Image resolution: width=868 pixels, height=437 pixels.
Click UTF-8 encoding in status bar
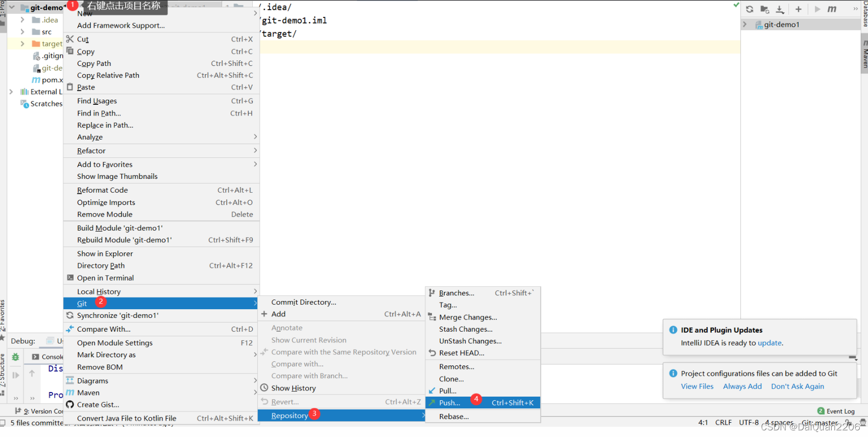[x=749, y=423]
